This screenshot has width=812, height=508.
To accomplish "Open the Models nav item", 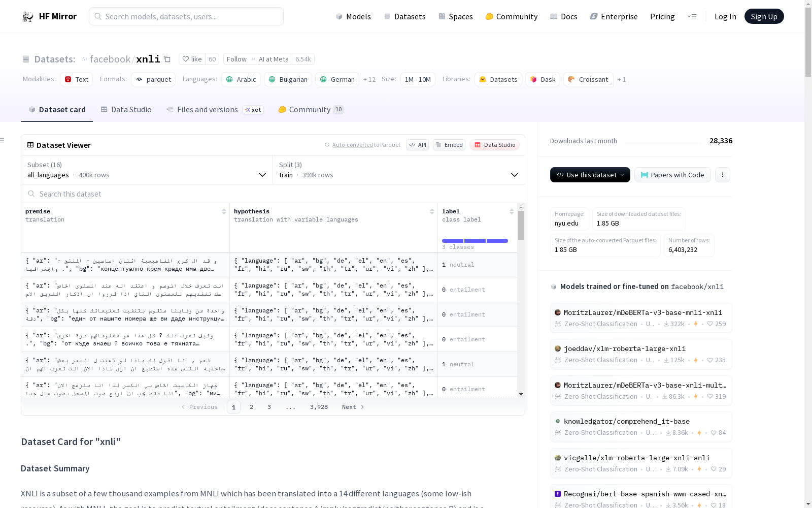I will click(353, 16).
